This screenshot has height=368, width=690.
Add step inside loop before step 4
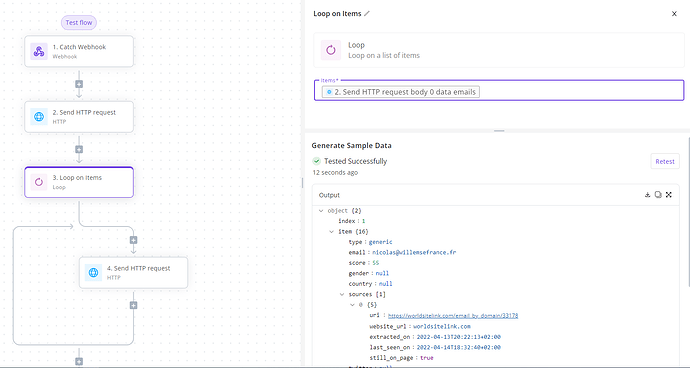click(133, 240)
